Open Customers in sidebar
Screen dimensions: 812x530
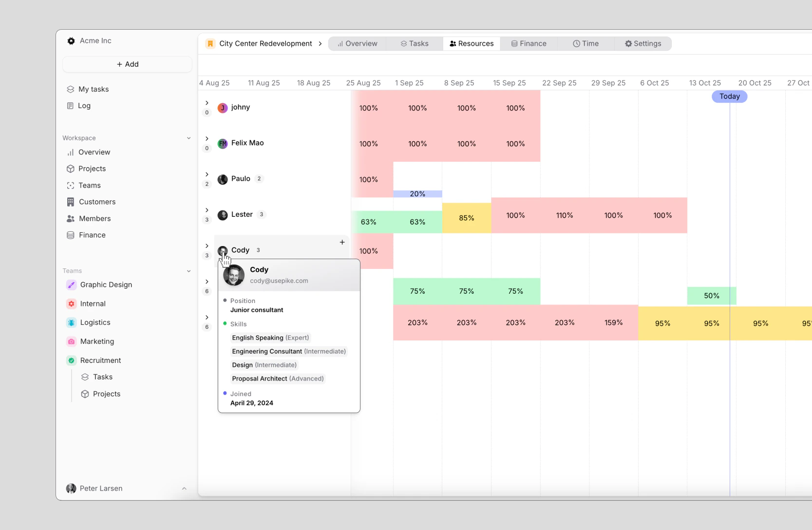pyautogui.click(x=97, y=202)
